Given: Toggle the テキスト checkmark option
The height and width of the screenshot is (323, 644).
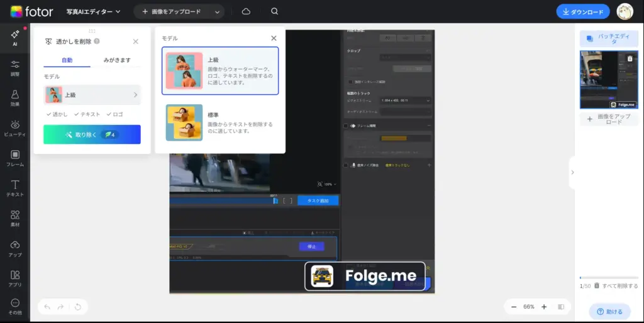Looking at the screenshot, I should 87,114.
